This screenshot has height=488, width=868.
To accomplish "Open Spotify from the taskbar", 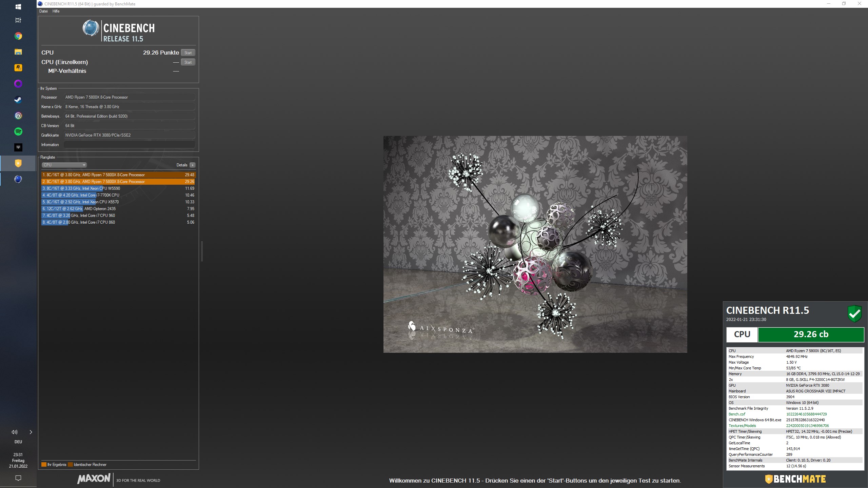I will click(18, 131).
